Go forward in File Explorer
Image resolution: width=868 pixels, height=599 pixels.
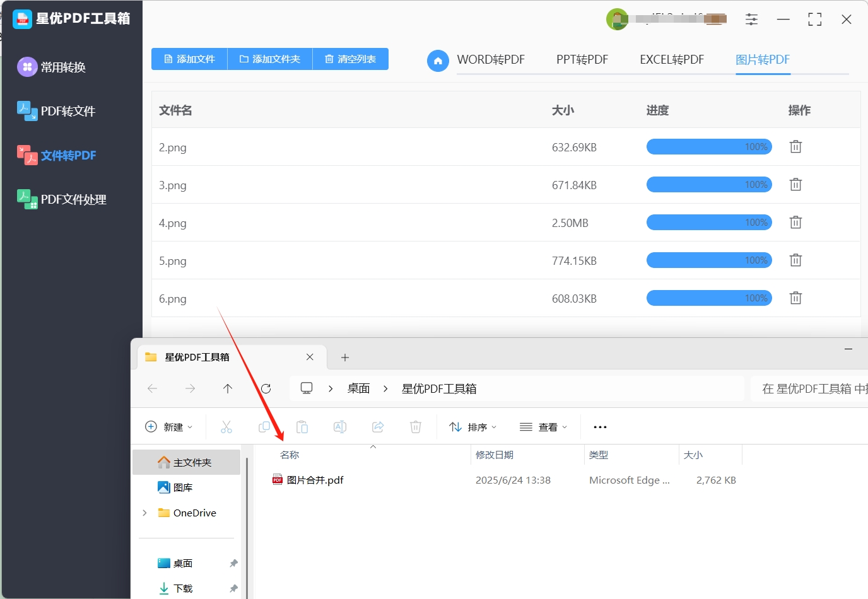[190, 388]
